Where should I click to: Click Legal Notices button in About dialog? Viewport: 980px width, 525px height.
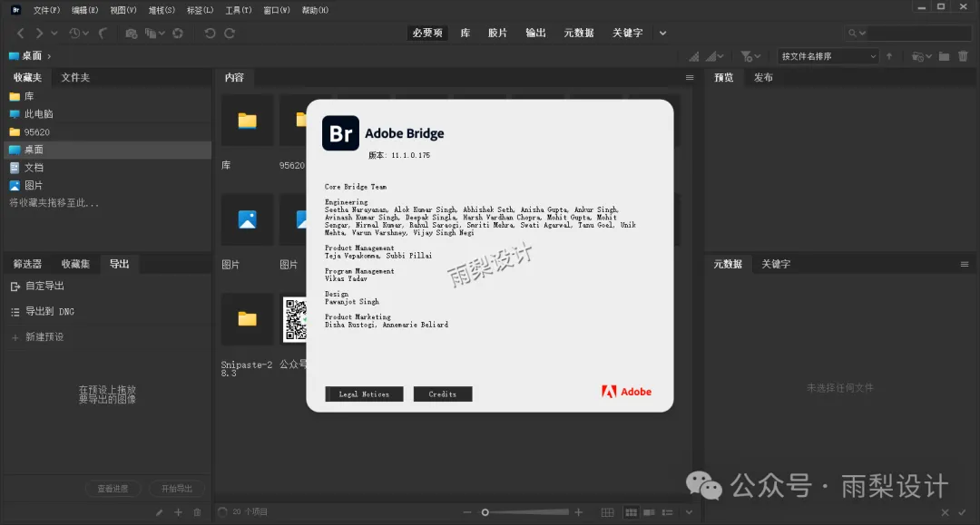pyautogui.click(x=365, y=394)
